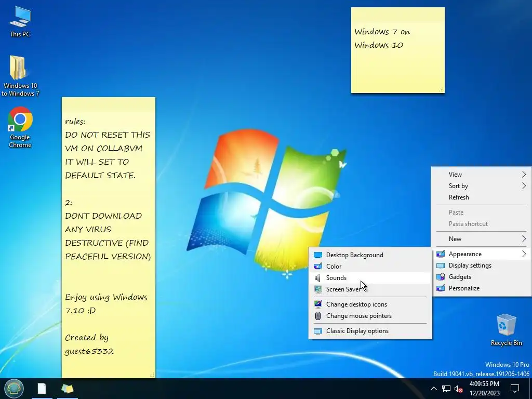Open the Action Center notifications icon
Screen dimensions: 532x399
pos(515,389)
